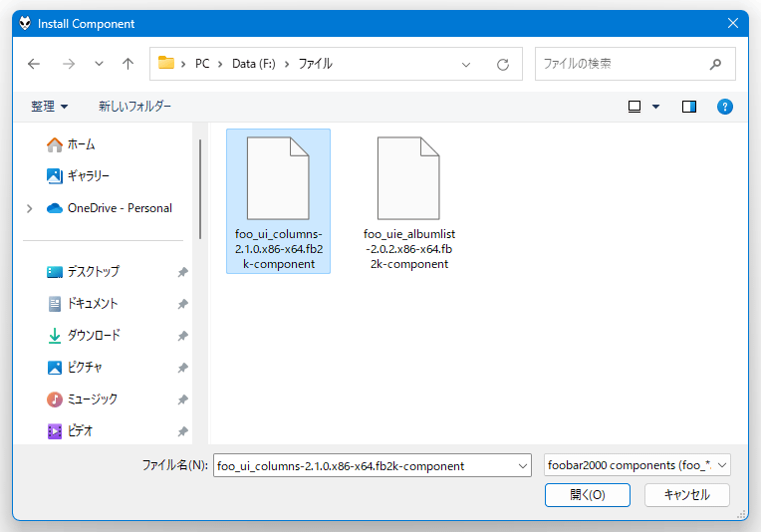Open ミュージック quick access folder

[82, 399]
